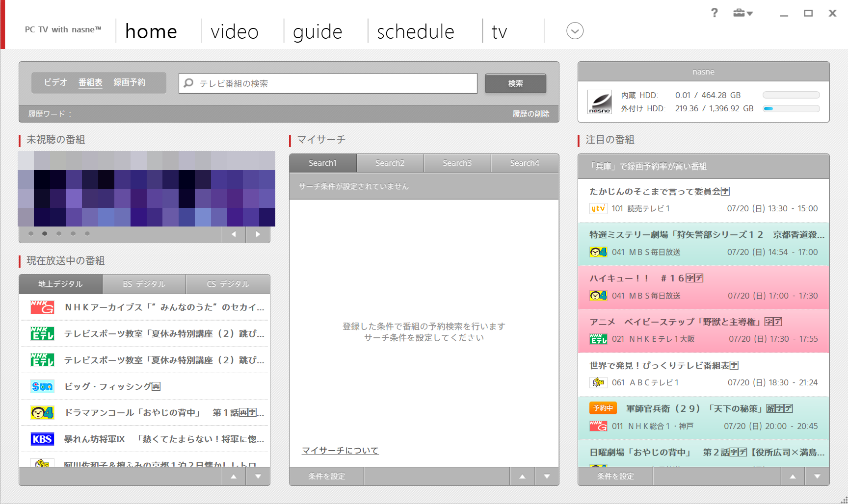This screenshot has height=504, width=848.
Task: Click the magnifier icon in search box
Action: tap(188, 83)
